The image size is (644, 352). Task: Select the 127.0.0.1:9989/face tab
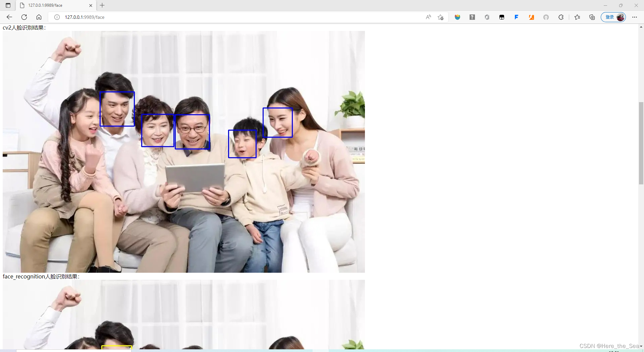pos(55,5)
